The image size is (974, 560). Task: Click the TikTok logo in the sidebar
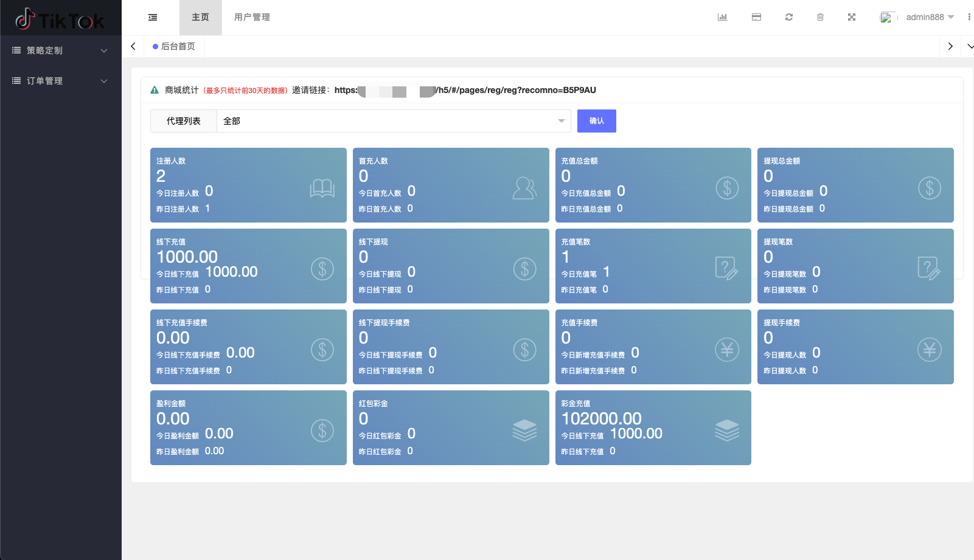click(x=60, y=20)
